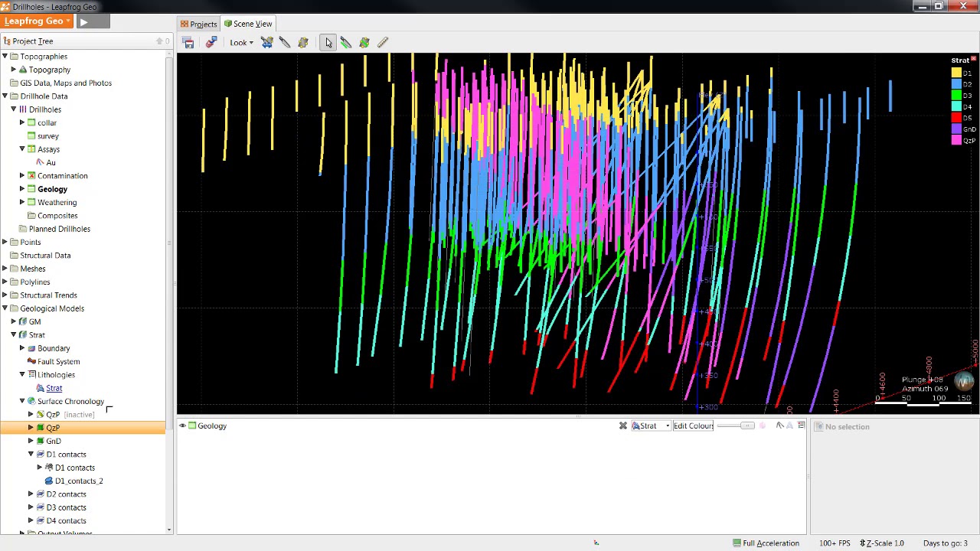Select the Fault System item
This screenshot has width=980, height=551.
tap(58, 361)
